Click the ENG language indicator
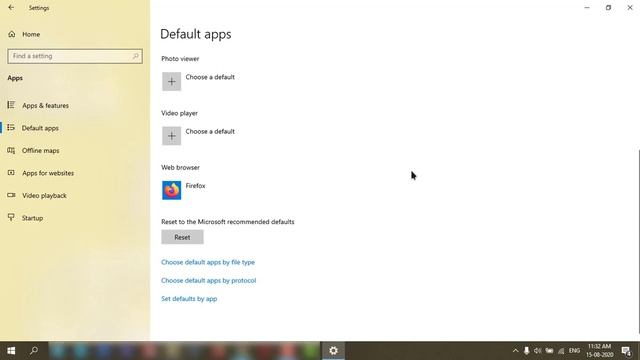This screenshot has width=640, height=360. 574,351
